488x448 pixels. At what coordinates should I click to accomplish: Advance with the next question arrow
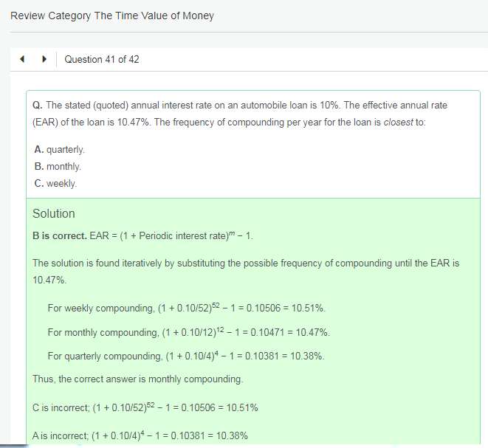[x=44, y=59]
